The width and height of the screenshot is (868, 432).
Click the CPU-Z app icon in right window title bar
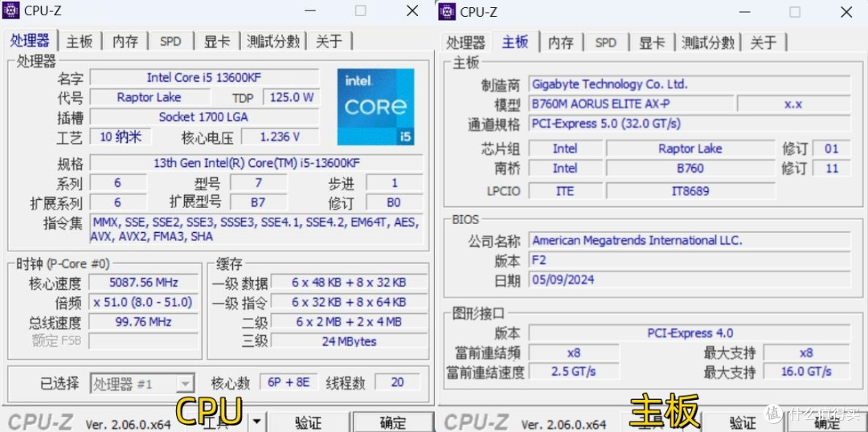coord(448,11)
